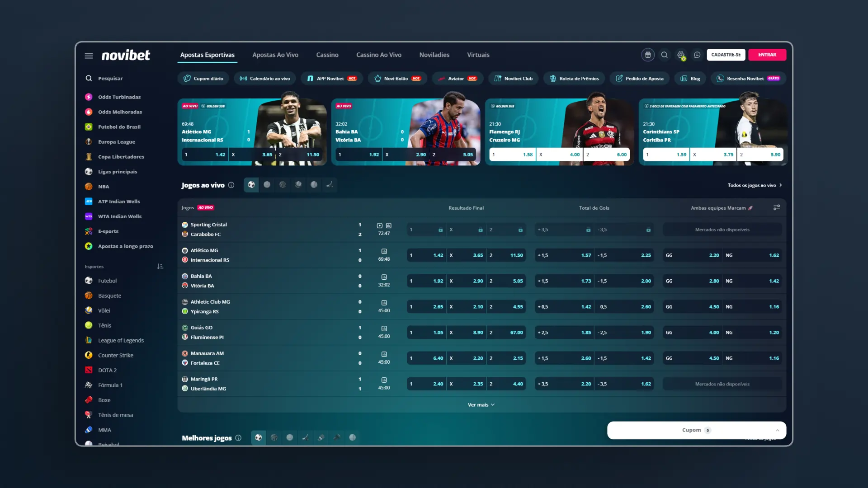Click the gift promotions icon in header
This screenshot has height=488, width=868.
click(648, 55)
